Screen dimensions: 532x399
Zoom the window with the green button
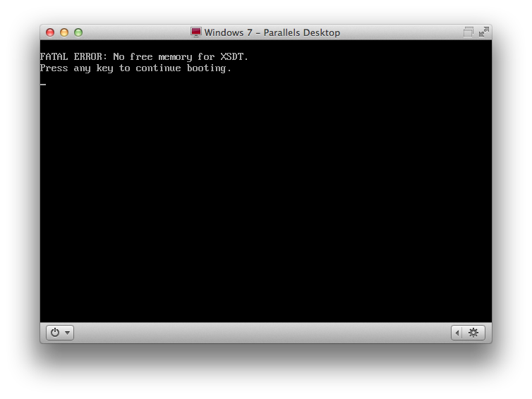78,32
